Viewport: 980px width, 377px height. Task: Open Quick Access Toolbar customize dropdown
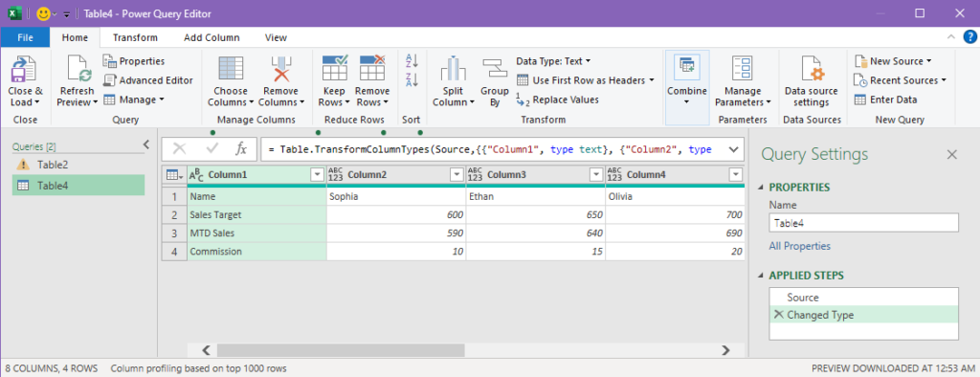pyautogui.click(x=66, y=14)
